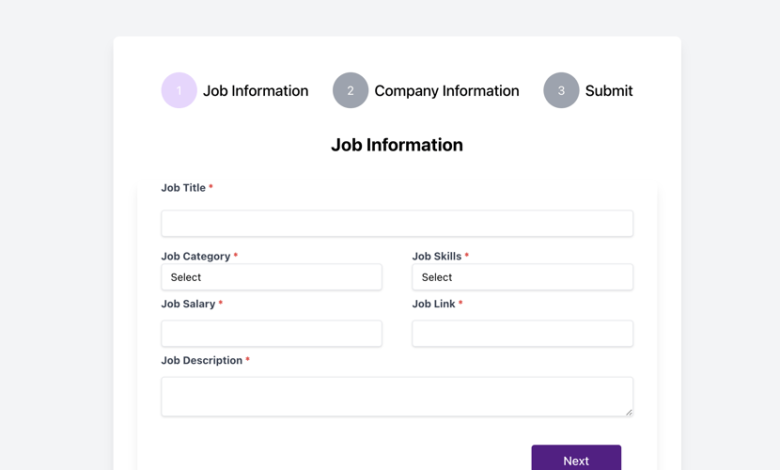Expand the Job Skills select dropdown
This screenshot has height=470, width=780.
click(x=522, y=277)
